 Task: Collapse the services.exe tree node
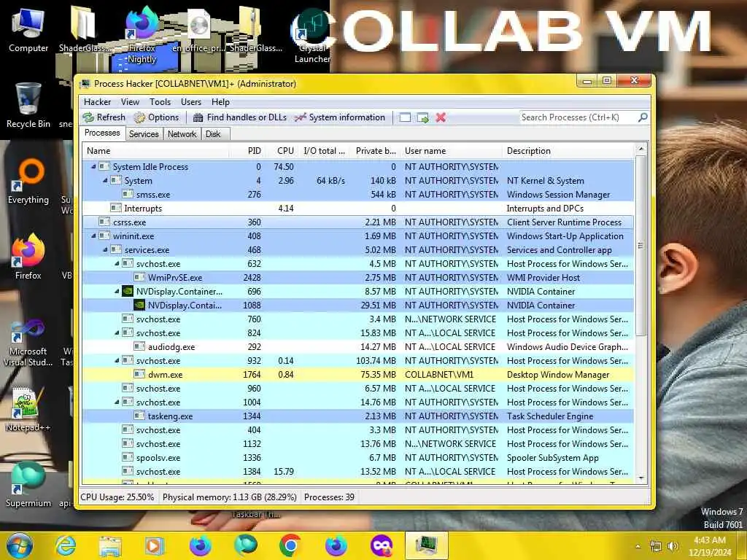point(105,249)
